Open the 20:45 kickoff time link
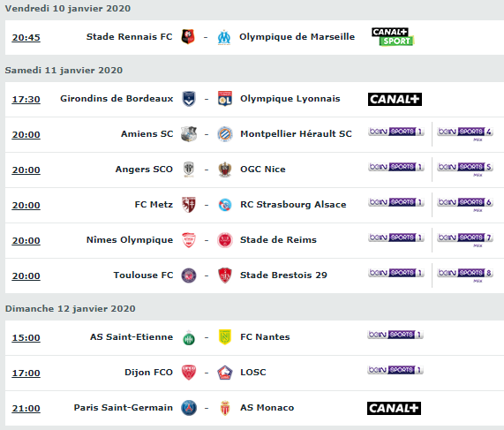Viewport: 504px width, 430px height. click(26, 38)
